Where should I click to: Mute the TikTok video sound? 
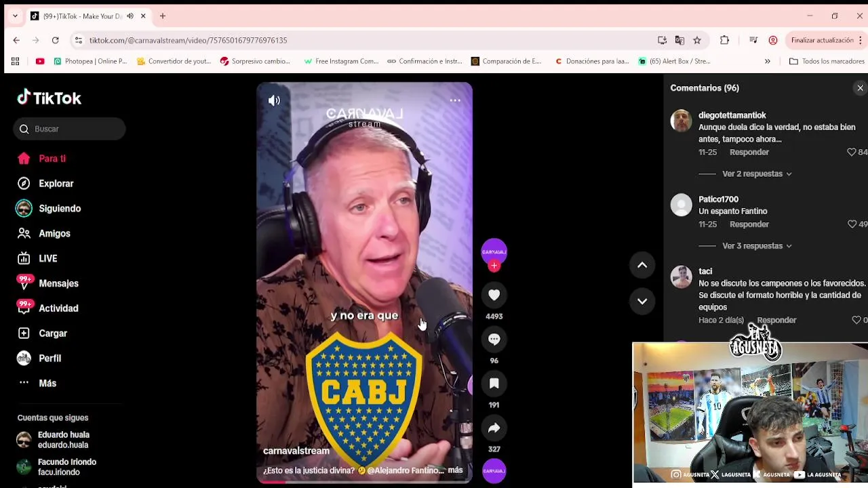pos(274,100)
